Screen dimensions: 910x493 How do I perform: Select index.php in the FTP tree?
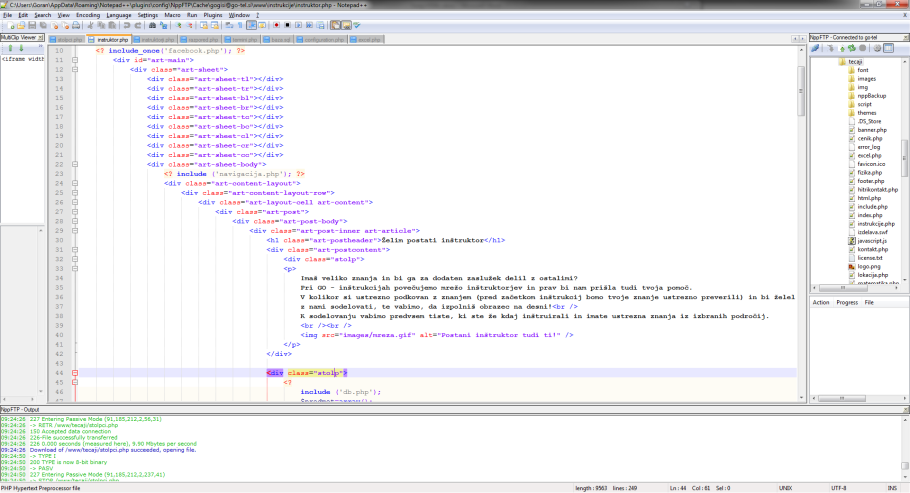865,215
